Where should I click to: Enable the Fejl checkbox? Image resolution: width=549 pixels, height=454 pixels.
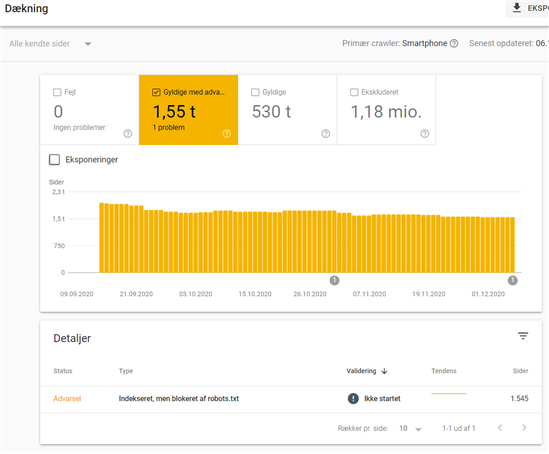pos(57,92)
